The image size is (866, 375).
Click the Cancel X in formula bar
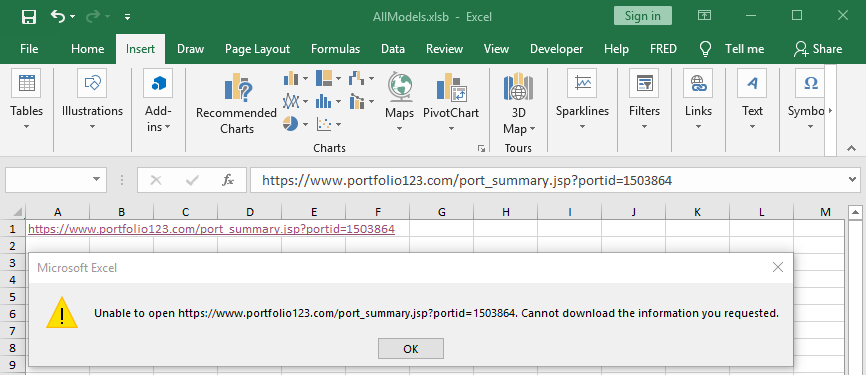[156, 180]
